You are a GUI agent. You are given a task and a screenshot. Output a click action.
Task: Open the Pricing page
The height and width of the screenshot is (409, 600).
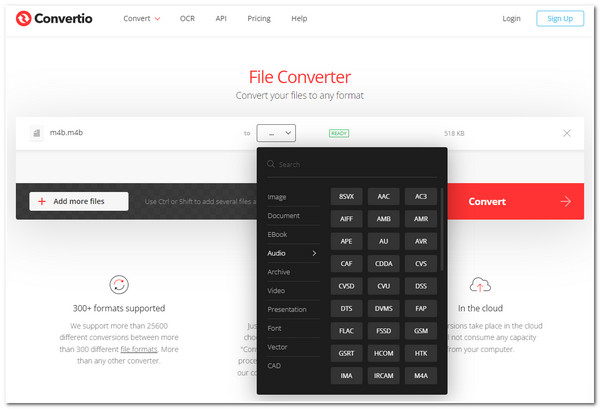(x=259, y=18)
